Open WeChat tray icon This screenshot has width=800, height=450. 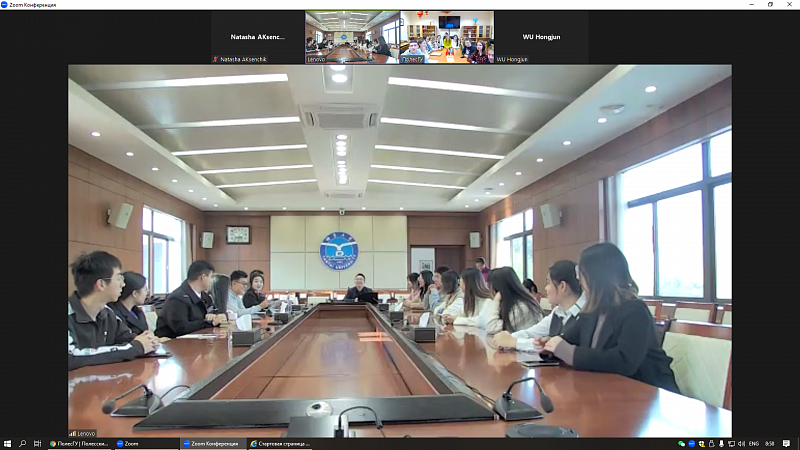coord(681,443)
